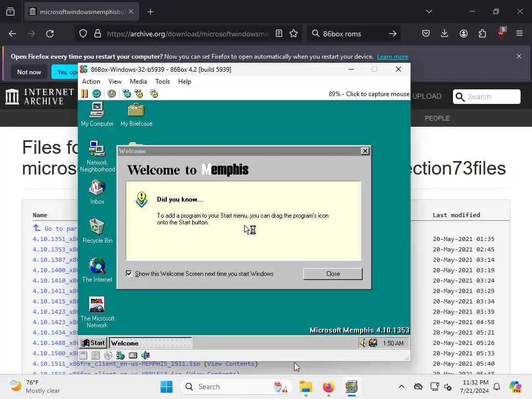The width and height of the screenshot is (532, 399).
Task: Select the My Briefcase desktop icon
Action: pyautogui.click(x=136, y=115)
